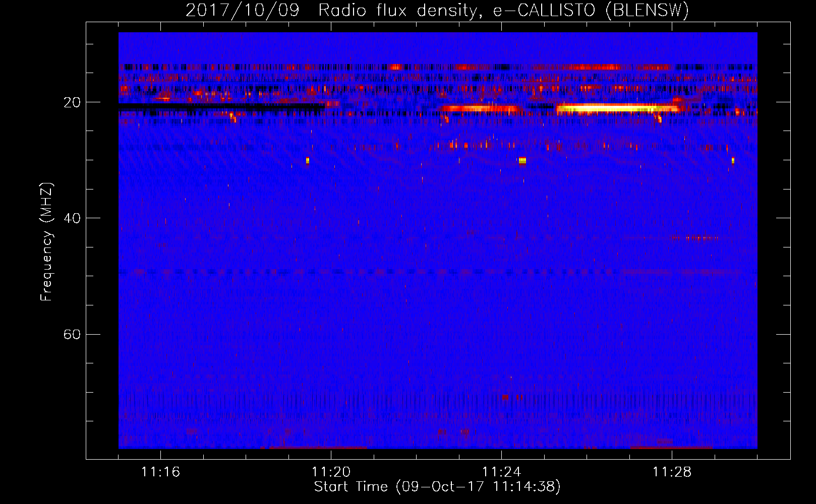816x504 pixels.
Task: Click the date '2017/10/09' in the title
Action: tap(243, 10)
